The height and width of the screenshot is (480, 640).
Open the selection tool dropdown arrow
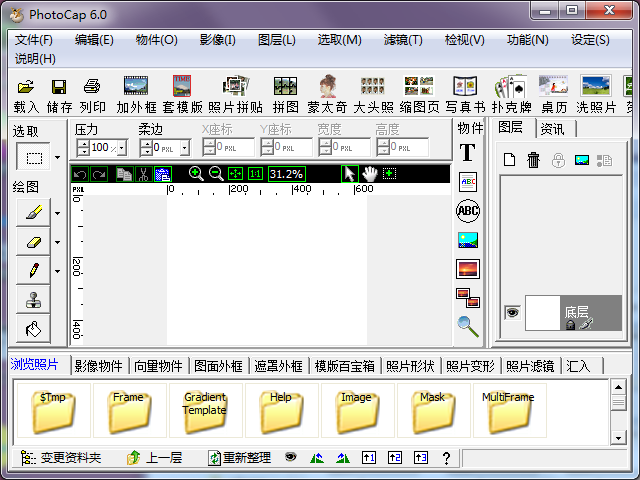click(57, 157)
